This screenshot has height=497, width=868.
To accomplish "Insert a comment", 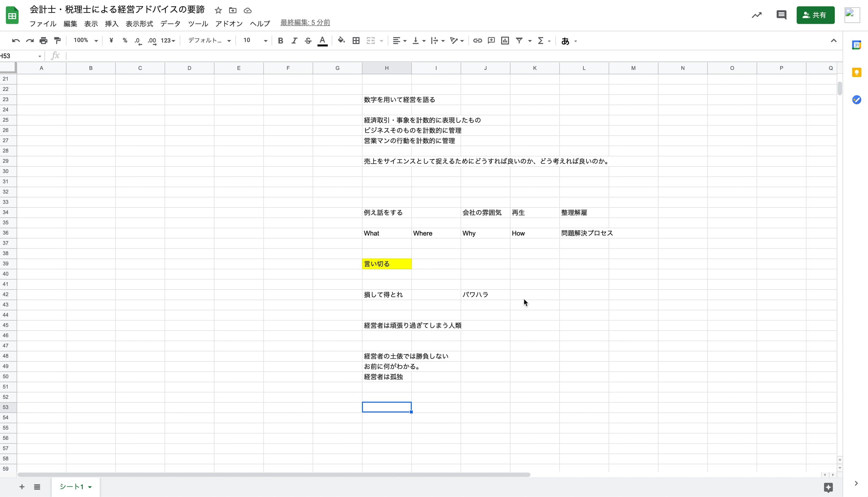I will click(491, 40).
